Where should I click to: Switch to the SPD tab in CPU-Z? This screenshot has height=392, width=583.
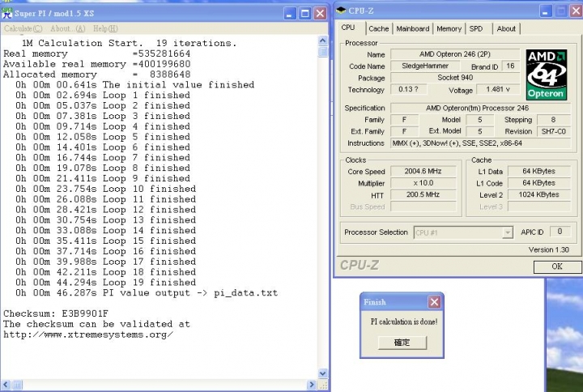point(476,28)
